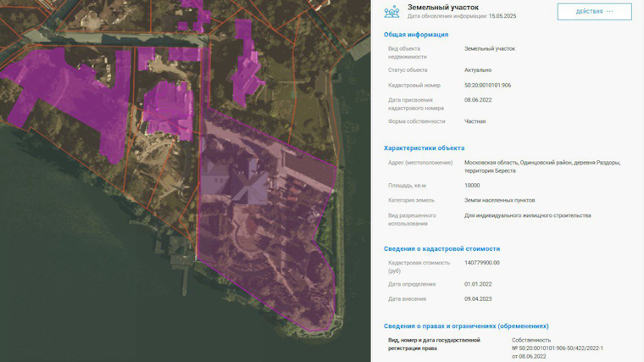This screenshot has width=644, height=362.
Task: Click ownership registration number ending 2022-1
Action: click(x=558, y=348)
